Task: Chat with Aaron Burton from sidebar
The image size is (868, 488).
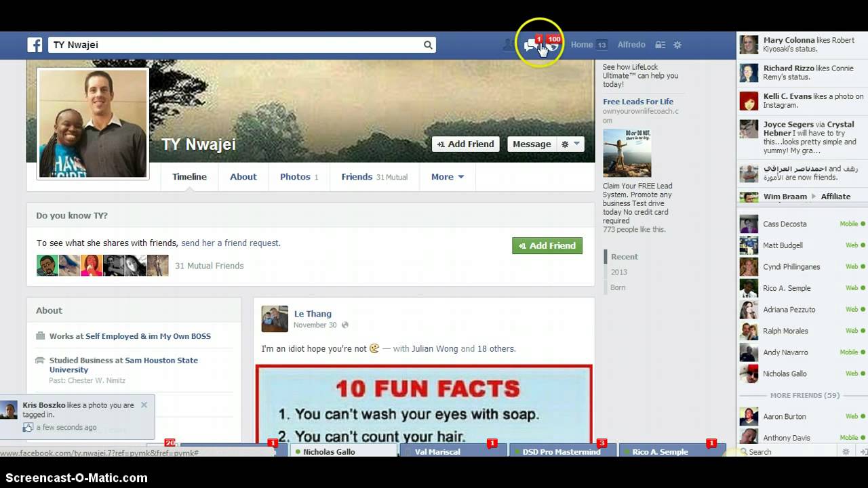Action: click(x=802, y=416)
